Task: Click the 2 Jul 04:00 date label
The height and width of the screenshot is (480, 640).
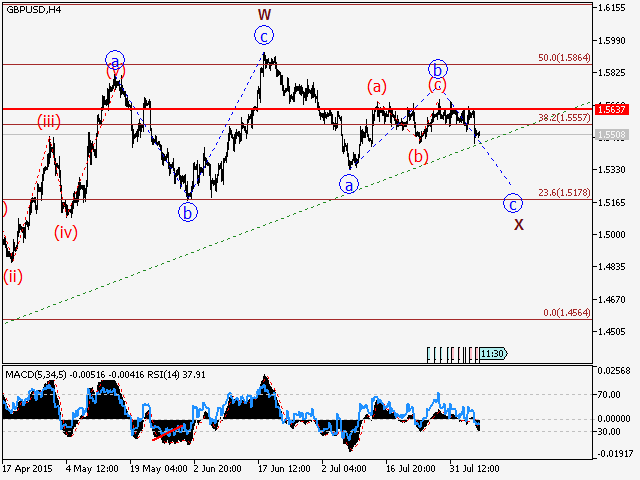Action: tap(344, 469)
